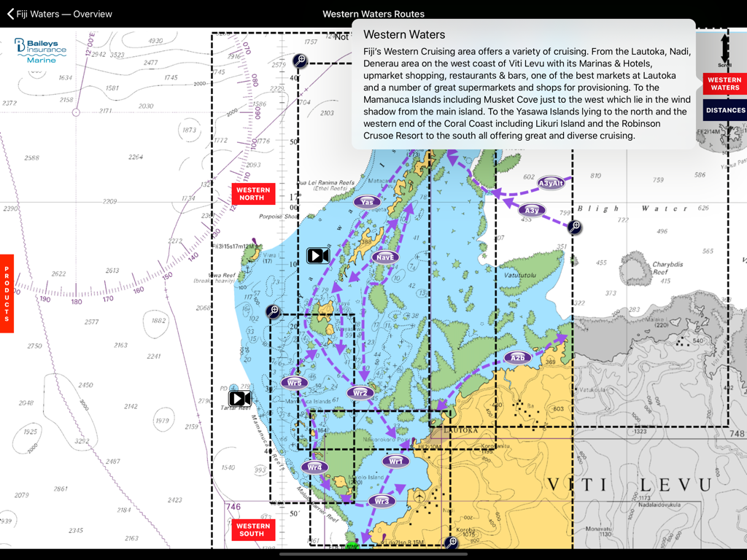This screenshot has height=560, width=747.
Task: Click the magnifier icon near Bligh Water
Action: (576, 227)
